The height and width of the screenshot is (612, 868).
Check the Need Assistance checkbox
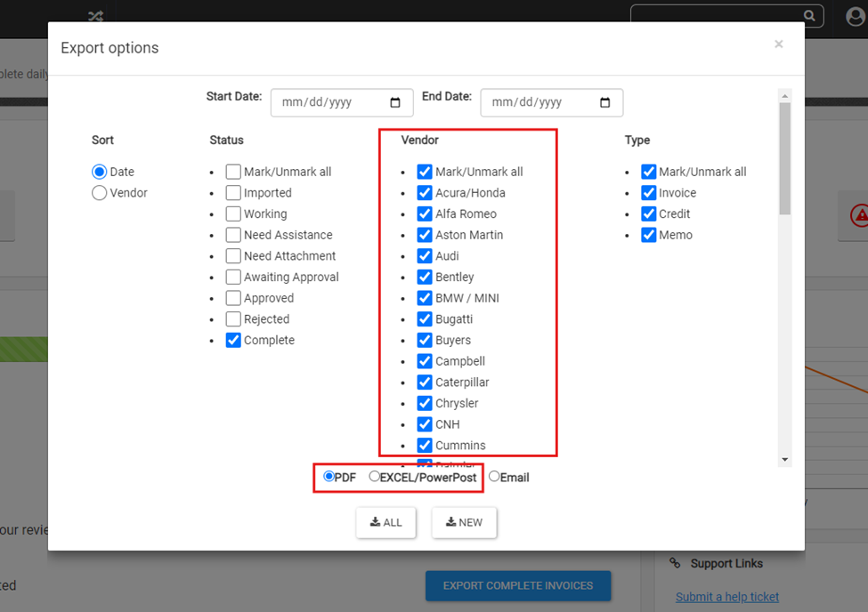233,235
